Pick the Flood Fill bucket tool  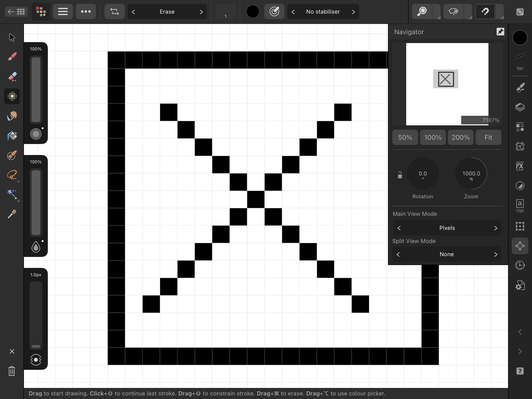pos(12,136)
